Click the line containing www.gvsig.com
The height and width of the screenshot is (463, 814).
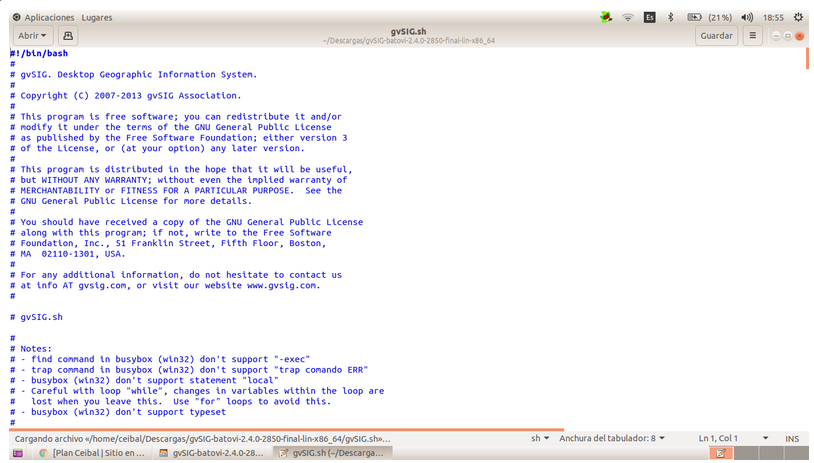[x=165, y=285]
